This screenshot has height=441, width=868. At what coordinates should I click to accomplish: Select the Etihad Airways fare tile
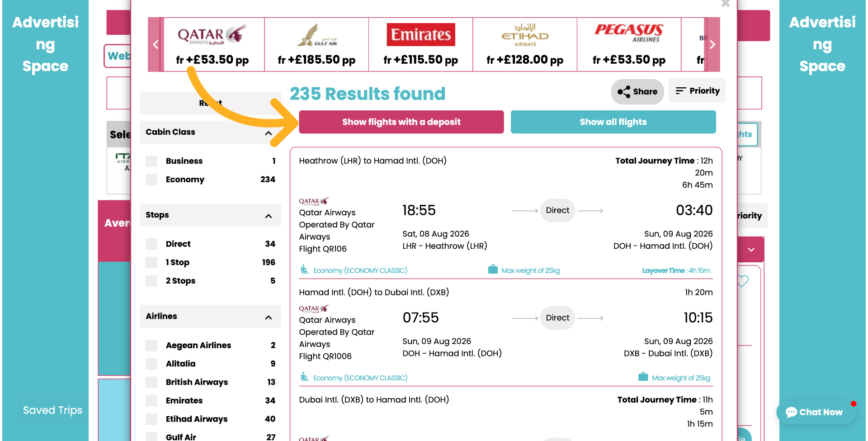[524, 44]
